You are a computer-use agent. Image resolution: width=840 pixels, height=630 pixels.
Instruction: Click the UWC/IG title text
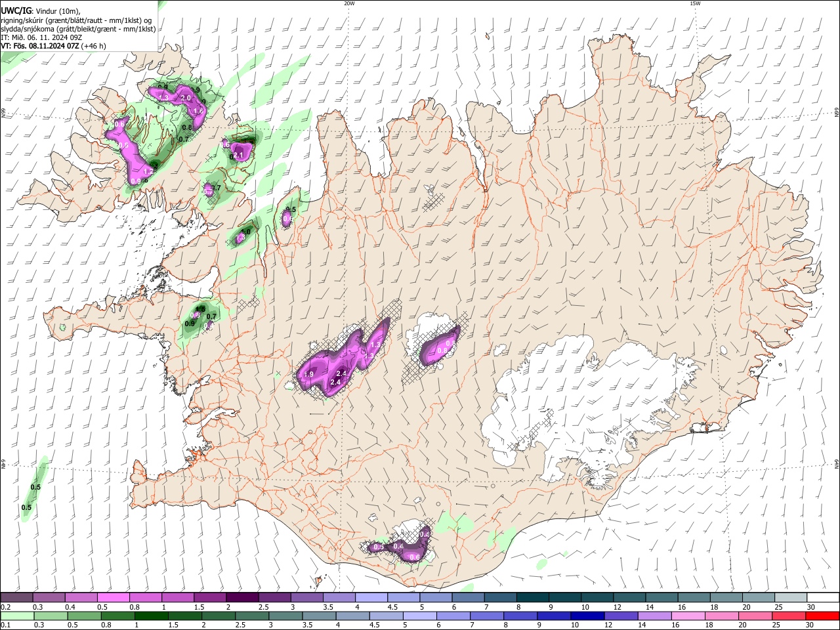click(x=16, y=10)
